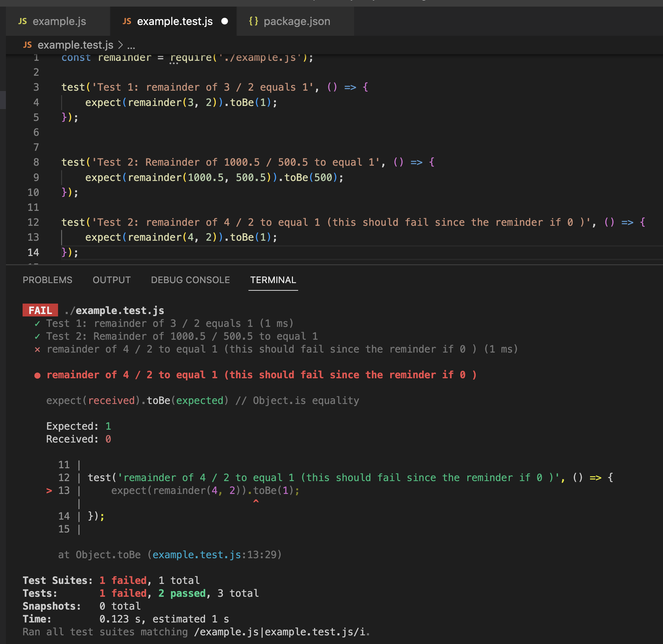The width and height of the screenshot is (663, 644).
Task: Click line number 8 in the gutter
Action: 36,162
